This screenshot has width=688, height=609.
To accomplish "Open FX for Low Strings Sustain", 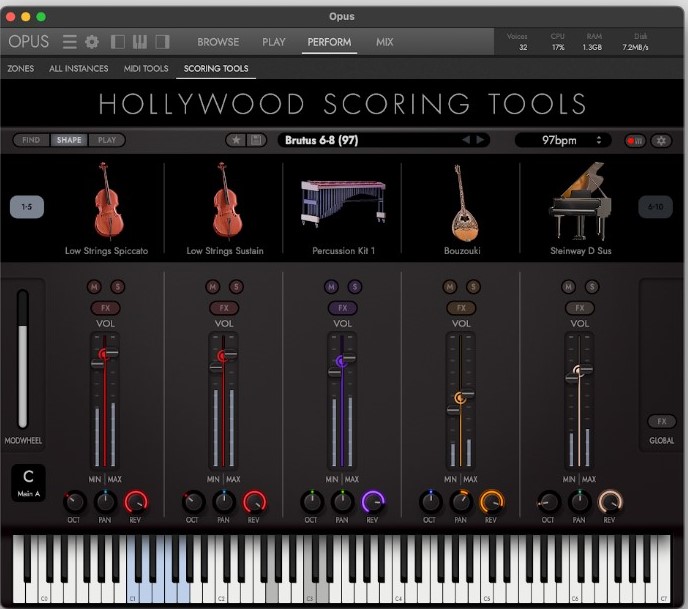I will click(x=224, y=308).
